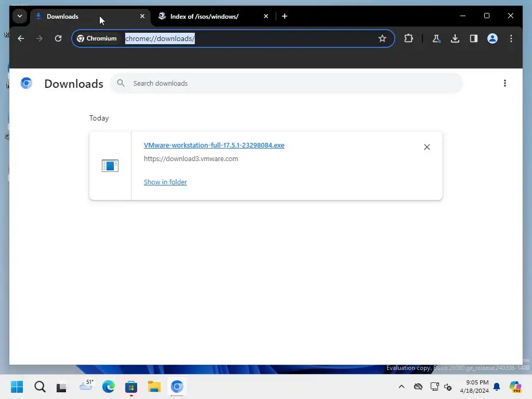Show the downloads bubble in toolbar
This screenshot has height=399, width=532.
[455, 38]
